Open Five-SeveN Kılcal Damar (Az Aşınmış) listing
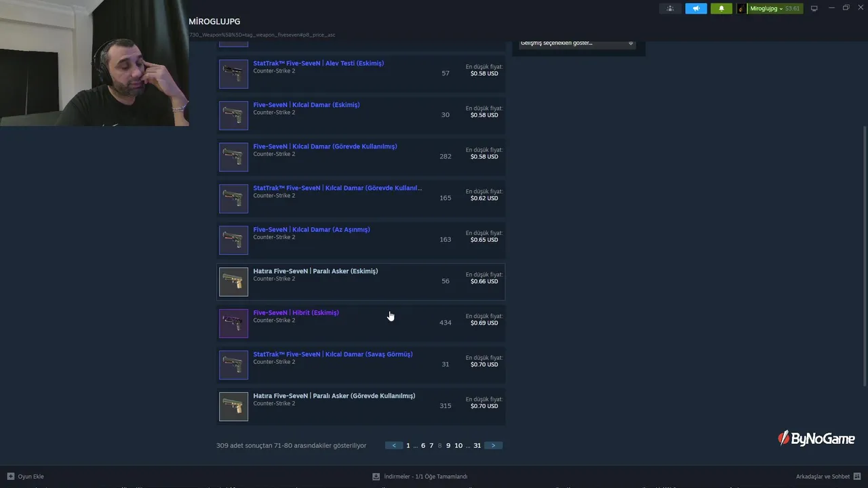Screen dimensions: 868x488 (x=311, y=230)
